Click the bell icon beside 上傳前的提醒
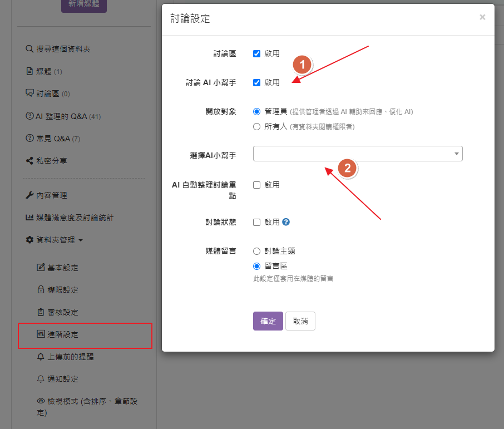The width and height of the screenshot is (504, 429). pyautogui.click(x=41, y=357)
